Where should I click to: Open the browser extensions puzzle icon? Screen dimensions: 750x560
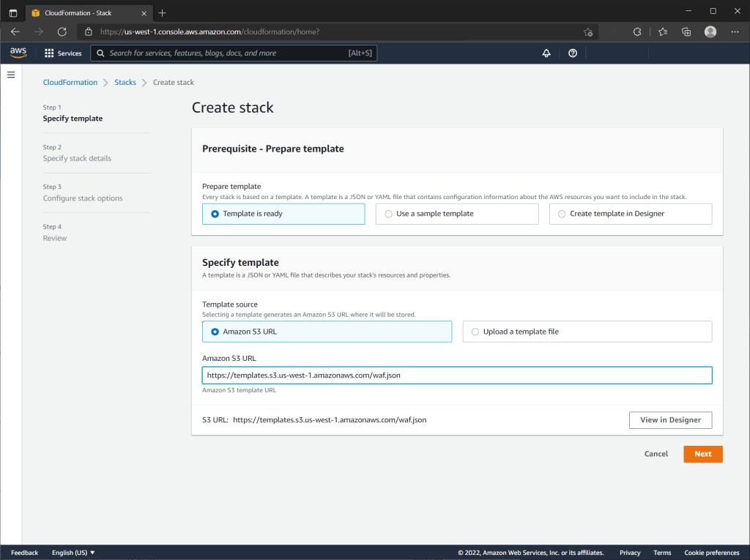[637, 31]
